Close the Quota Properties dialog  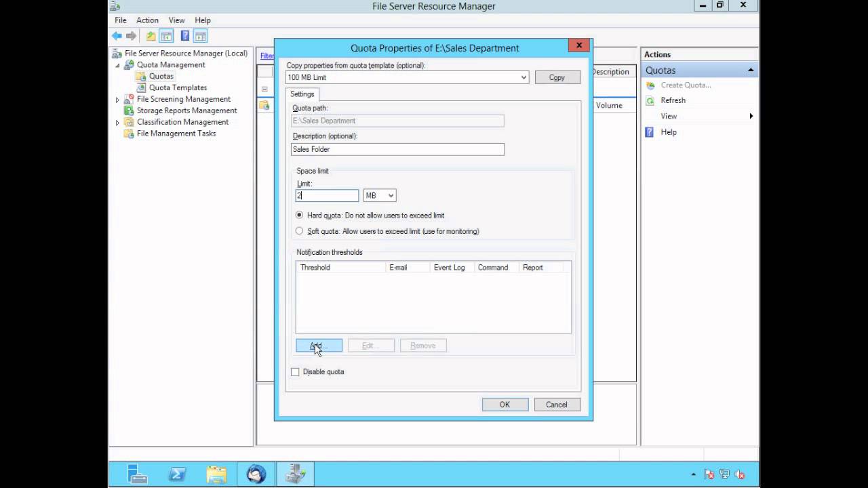click(x=579, y=45)
